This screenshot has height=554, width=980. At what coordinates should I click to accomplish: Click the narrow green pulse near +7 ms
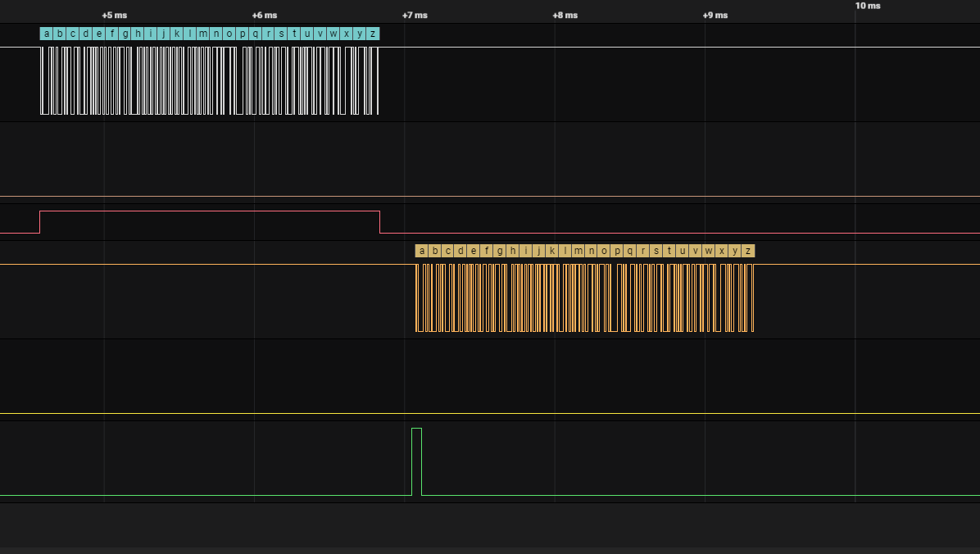416,459
